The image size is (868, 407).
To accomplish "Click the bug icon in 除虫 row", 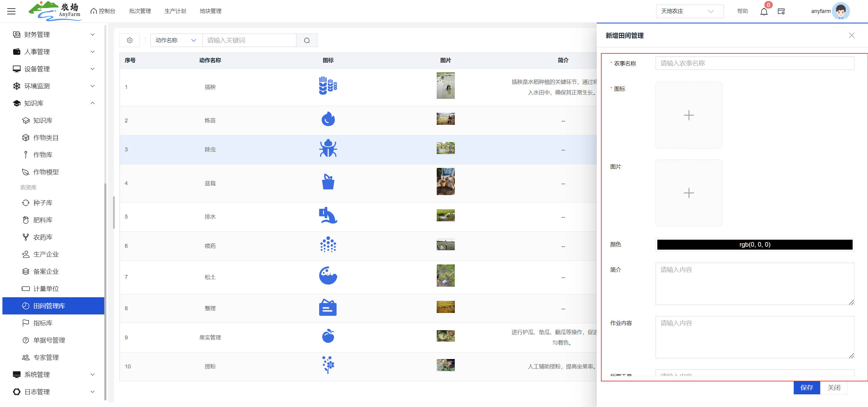I will point(328,149).
